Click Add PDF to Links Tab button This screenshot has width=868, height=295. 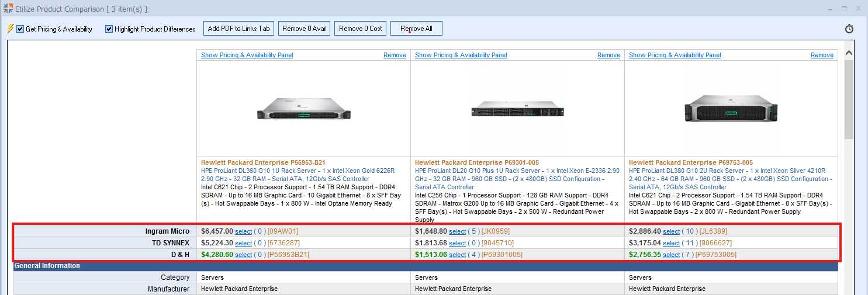tap(238, 29)
